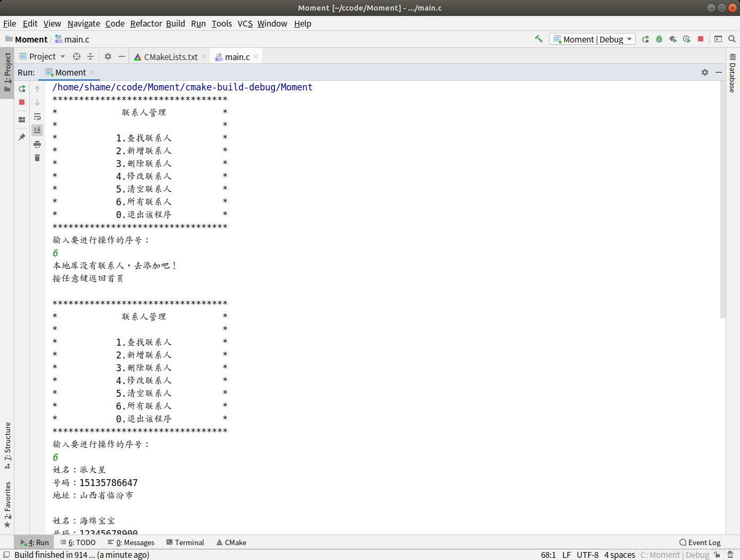Toggle the 2: Favorites side tool window
Image resolution: width=740 pixels, height=560 pixels.
pyautogui.click(x=7, y=505)
